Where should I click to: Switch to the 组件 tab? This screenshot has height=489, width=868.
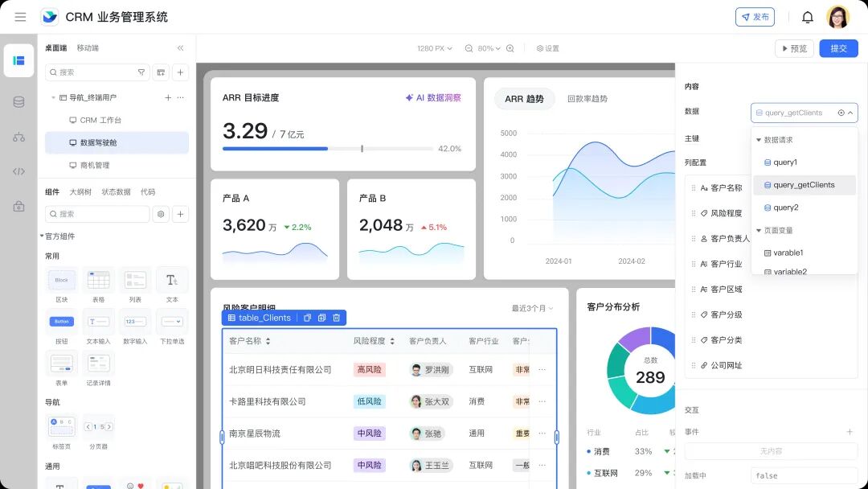point(52,191)
